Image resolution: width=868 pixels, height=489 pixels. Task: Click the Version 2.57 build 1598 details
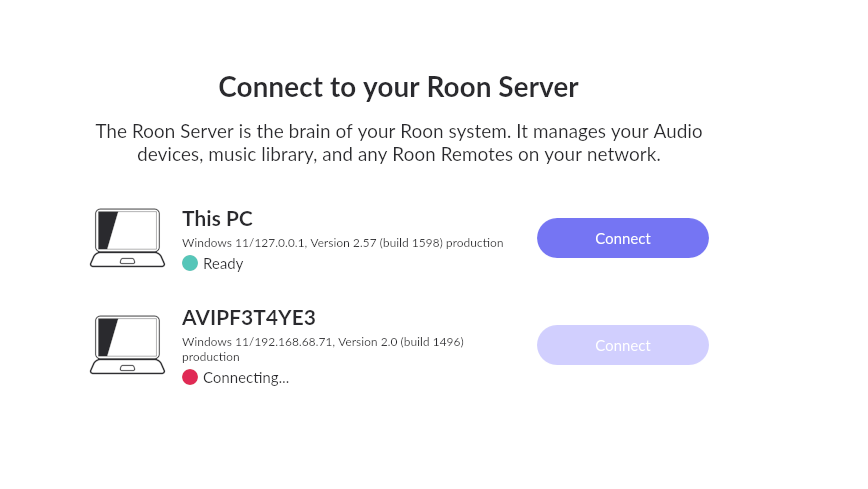coord(376,243)
